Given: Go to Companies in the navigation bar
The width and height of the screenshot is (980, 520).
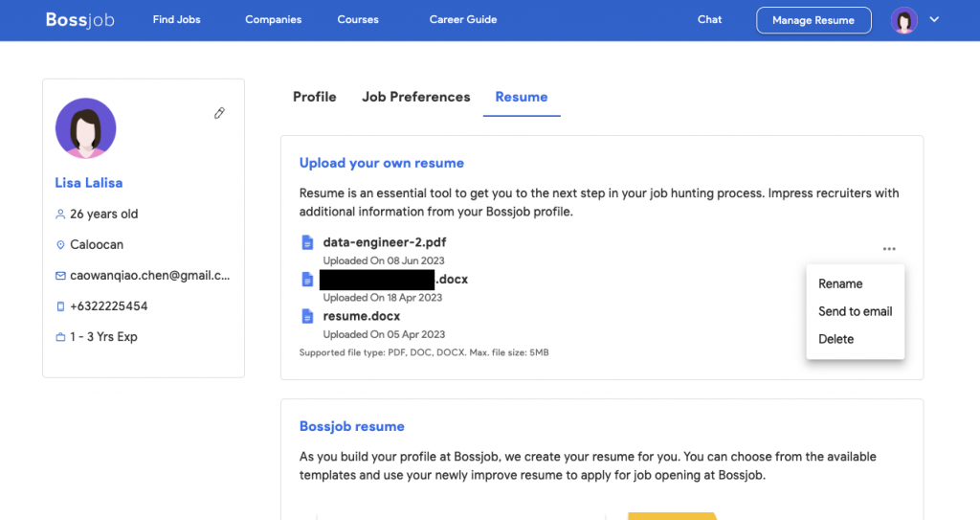Looking at the screenshot, I should pyautogui.click(x=273, y=19).
